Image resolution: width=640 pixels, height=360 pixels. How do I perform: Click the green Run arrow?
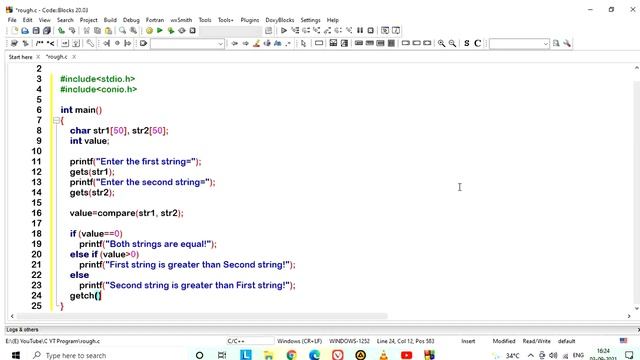(x=160, y=31)
